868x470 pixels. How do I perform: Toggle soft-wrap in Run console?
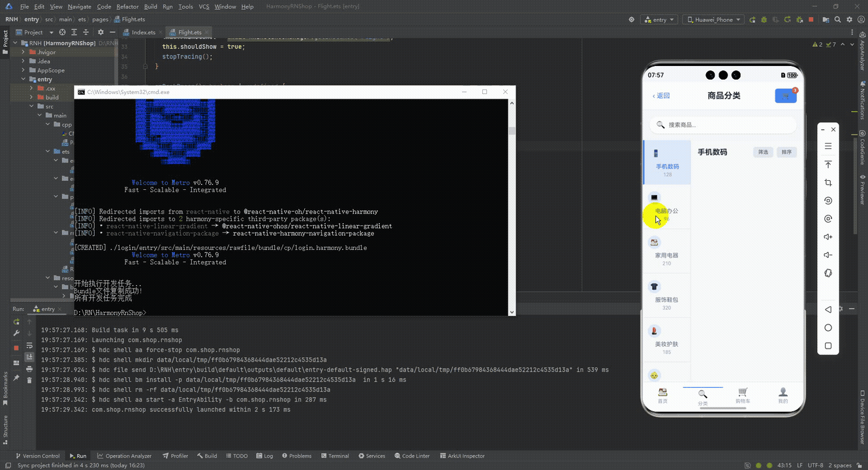[x=29, y=345]
